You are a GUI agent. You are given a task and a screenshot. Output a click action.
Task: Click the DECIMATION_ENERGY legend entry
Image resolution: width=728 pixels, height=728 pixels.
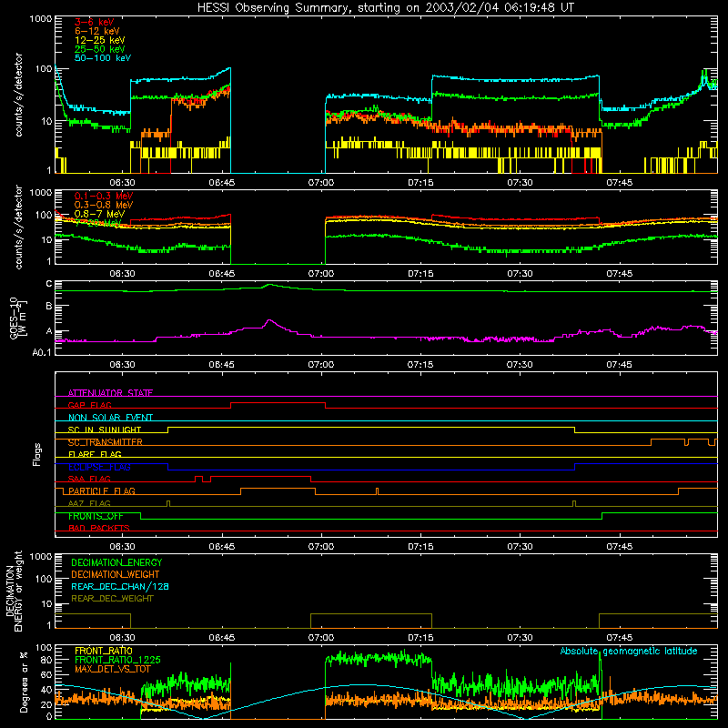(116, 562)
